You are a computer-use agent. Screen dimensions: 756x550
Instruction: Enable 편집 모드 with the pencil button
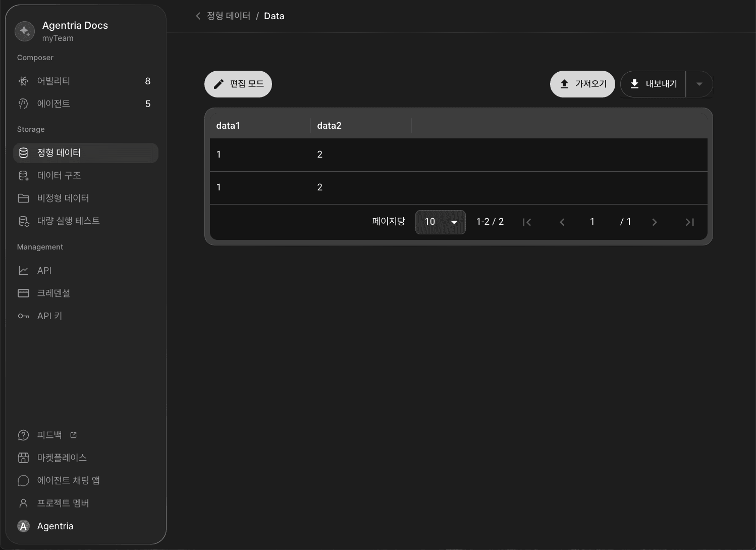tap(238, 84)
